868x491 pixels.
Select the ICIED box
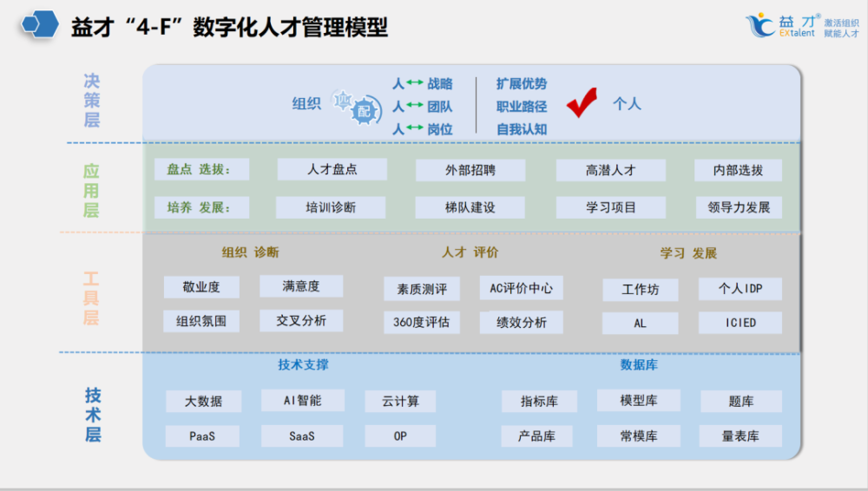click(740, 323)
